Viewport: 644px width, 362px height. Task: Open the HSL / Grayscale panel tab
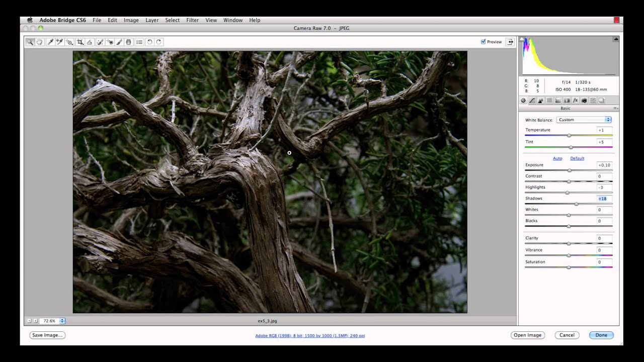(549, 101)
